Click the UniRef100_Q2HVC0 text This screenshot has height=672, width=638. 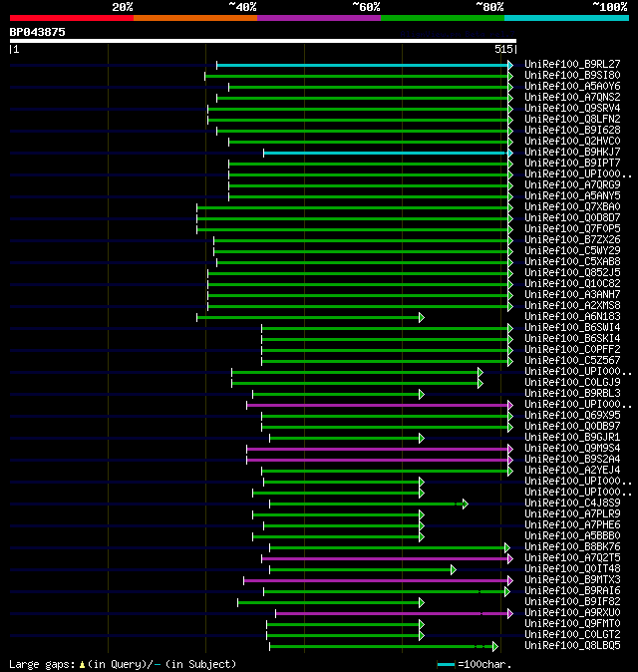click(572, 141)
